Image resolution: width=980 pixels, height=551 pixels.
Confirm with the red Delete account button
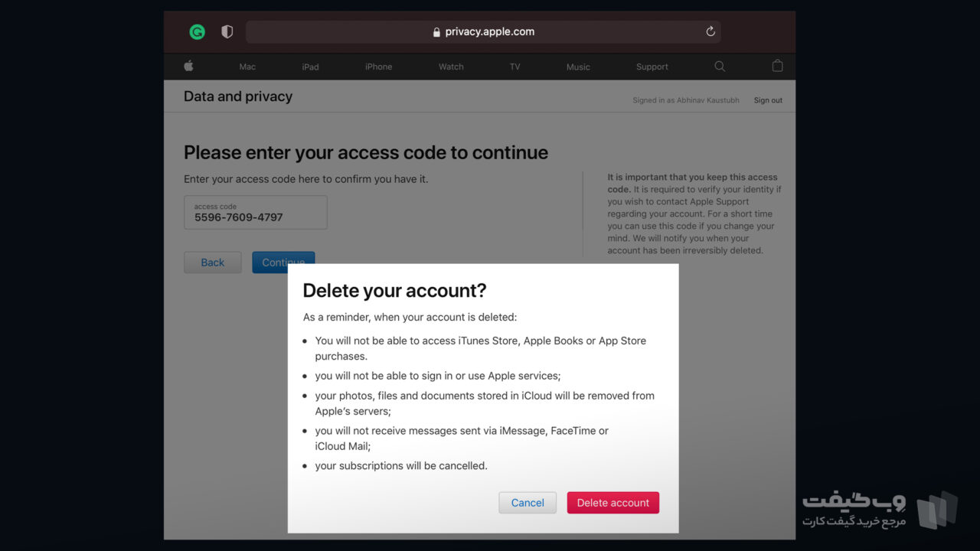[x=613, y=503]
